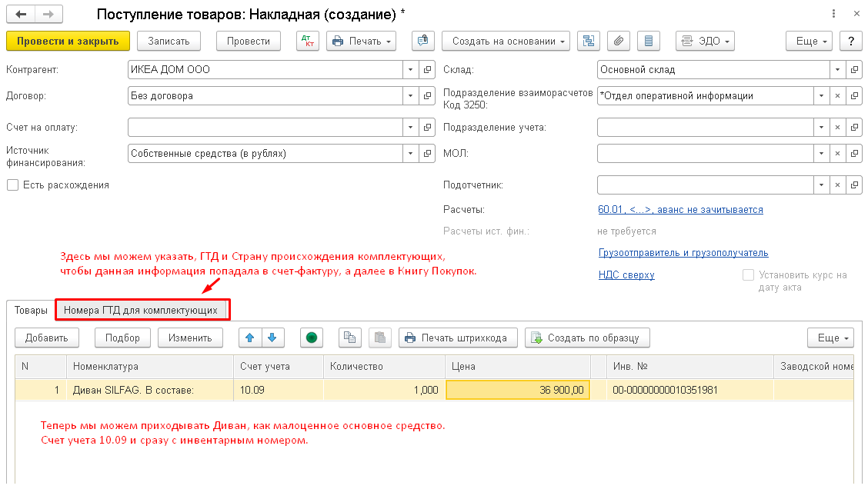Open the help question mark button
This screenshot has height=489, width=868.
pyautogui.click(x=850, y=41)
